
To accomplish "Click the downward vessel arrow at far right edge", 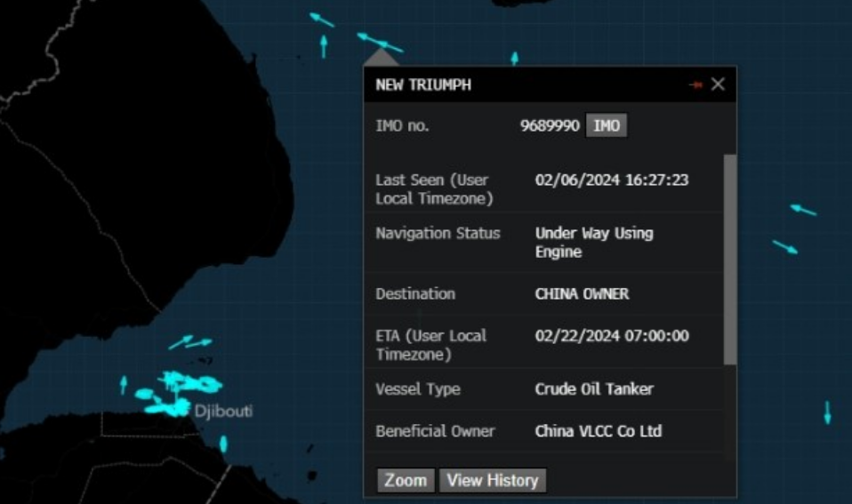I will pyautogui.click(x=827, y=412).
